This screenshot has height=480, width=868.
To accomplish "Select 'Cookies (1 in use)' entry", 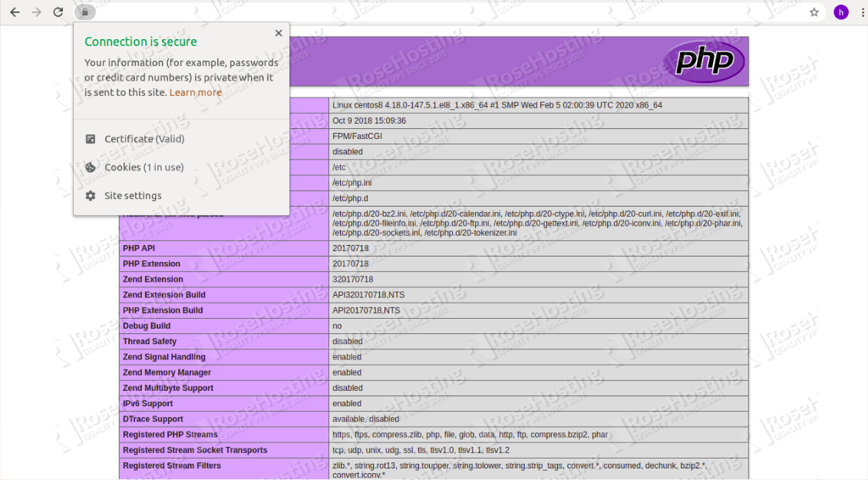I will click(144, 167).
